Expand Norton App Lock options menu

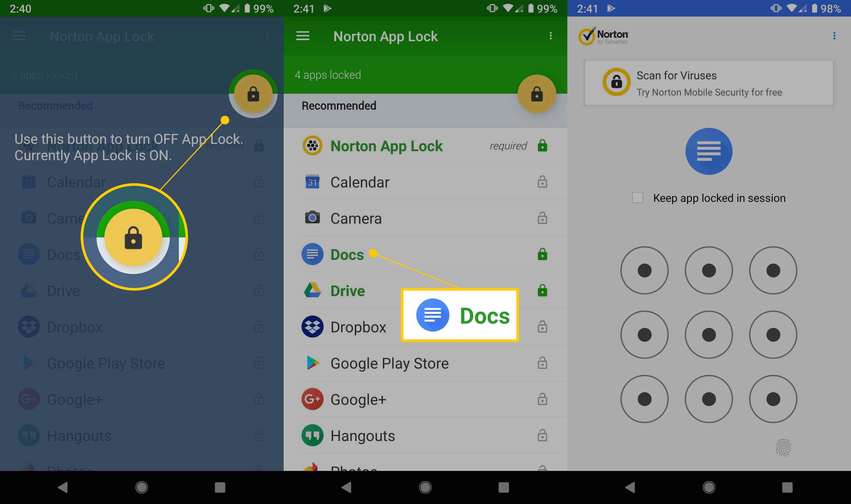click(550, 36)
